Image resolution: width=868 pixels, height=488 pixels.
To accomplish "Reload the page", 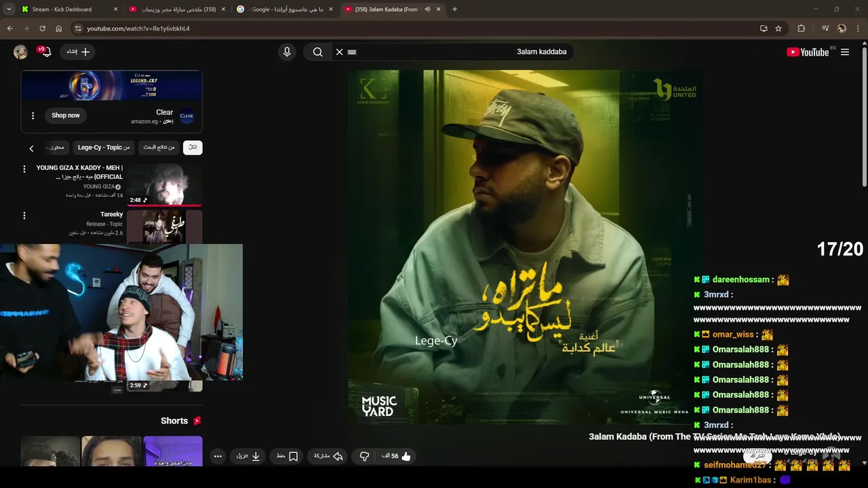I will 42,28.
